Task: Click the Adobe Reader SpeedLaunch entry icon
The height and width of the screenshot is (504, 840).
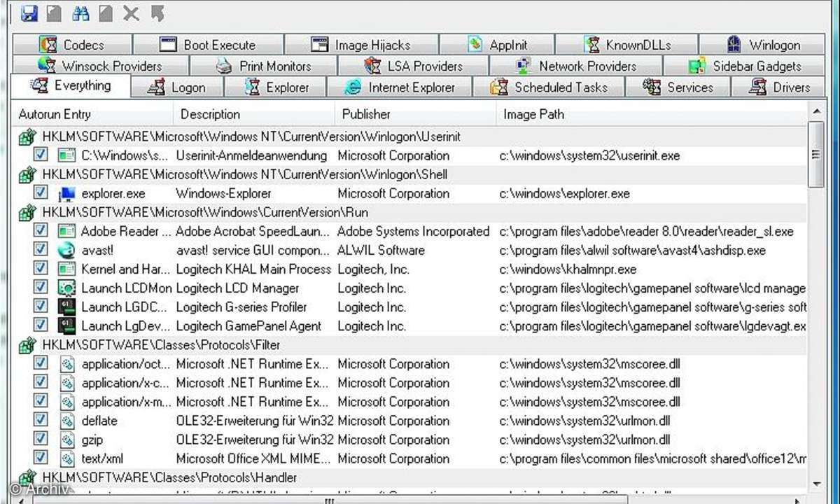Action: 66,231
